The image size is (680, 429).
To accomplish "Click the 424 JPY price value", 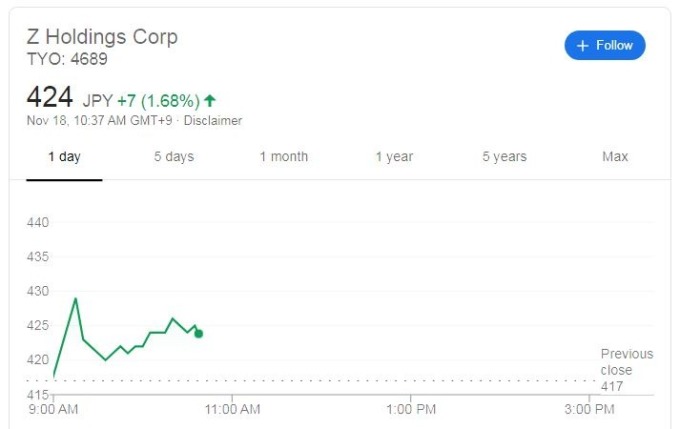I will (x=69, y=97).
